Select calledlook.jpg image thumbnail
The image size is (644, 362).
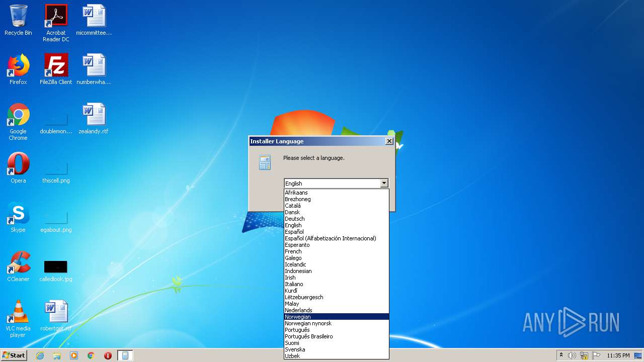[56, 270]
